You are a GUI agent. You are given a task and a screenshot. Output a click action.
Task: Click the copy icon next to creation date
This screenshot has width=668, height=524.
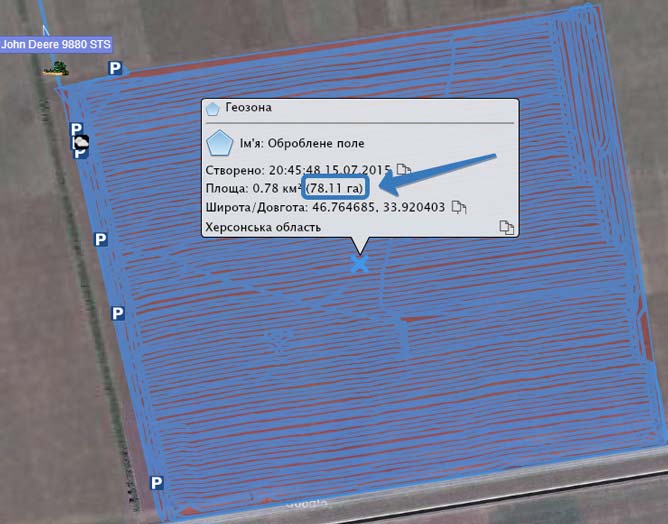tap(403, 169)
